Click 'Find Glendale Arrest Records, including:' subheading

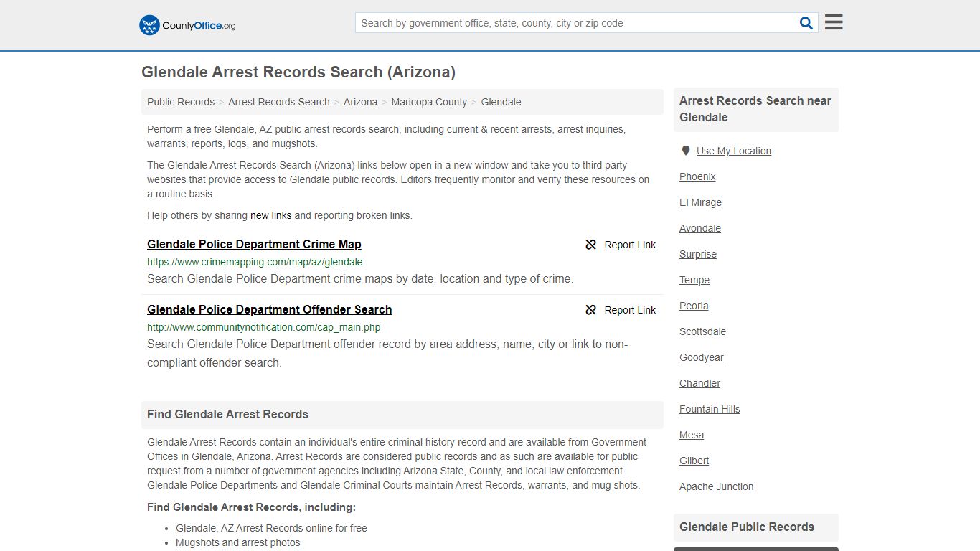pos(251,507)
